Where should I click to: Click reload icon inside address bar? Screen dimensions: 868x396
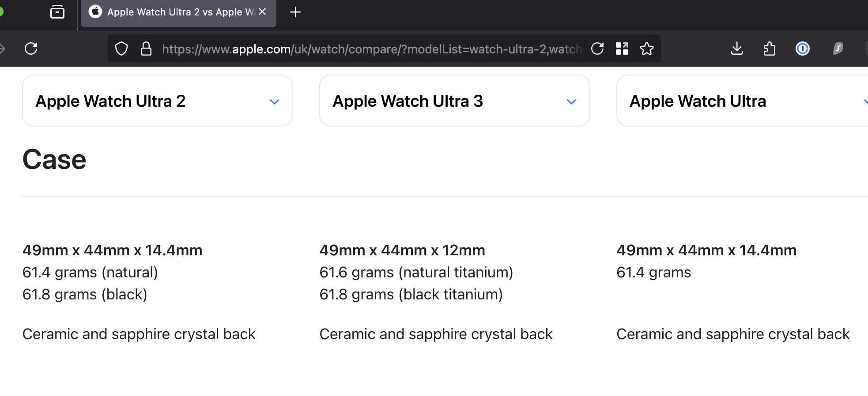(x=597, y=49)
